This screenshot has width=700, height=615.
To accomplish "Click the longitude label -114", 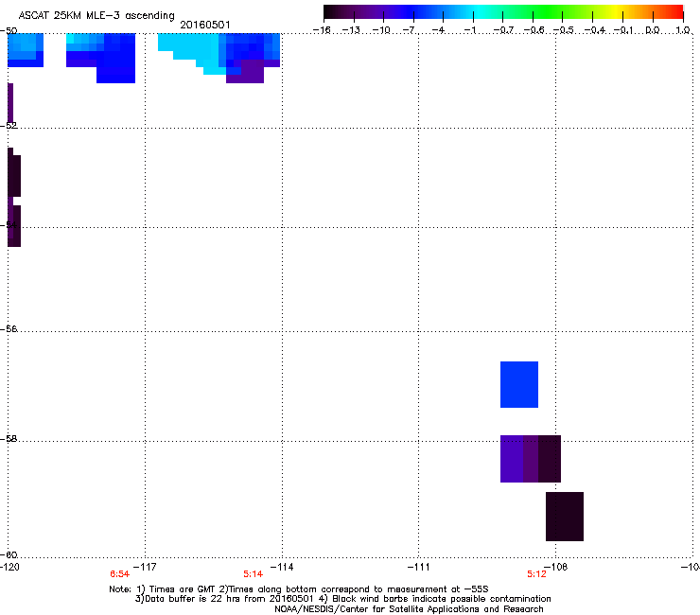I will point(282,567).
